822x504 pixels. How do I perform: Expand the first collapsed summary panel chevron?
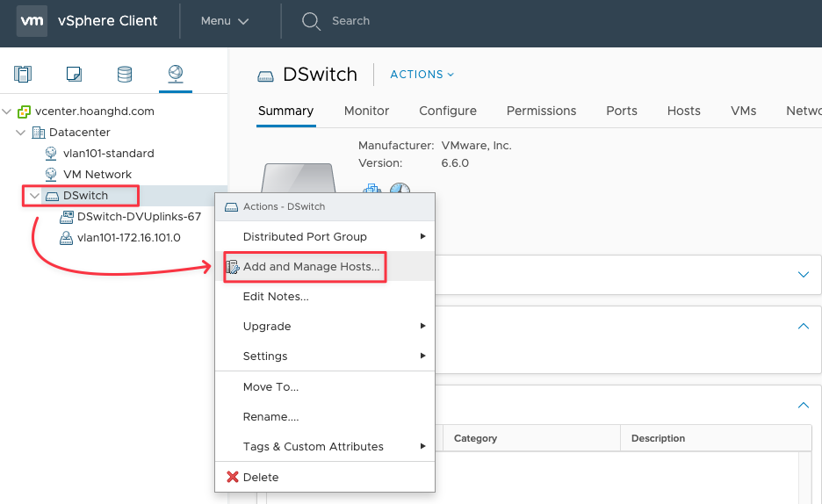point(804,275)
